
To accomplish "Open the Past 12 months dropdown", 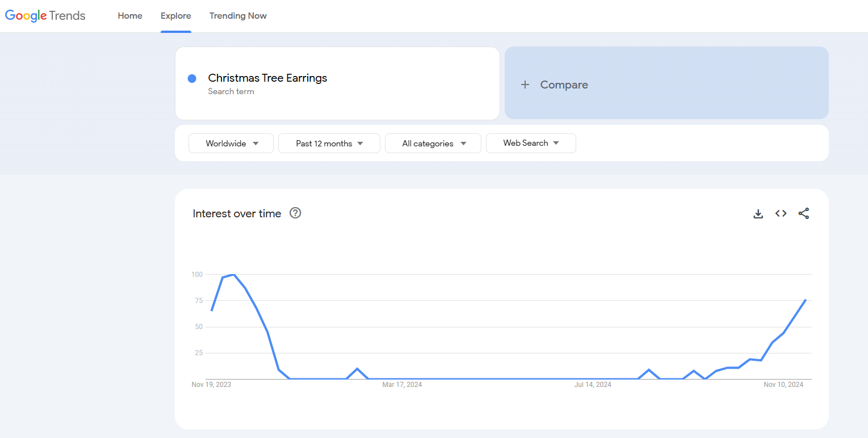I will click(329, 144).
